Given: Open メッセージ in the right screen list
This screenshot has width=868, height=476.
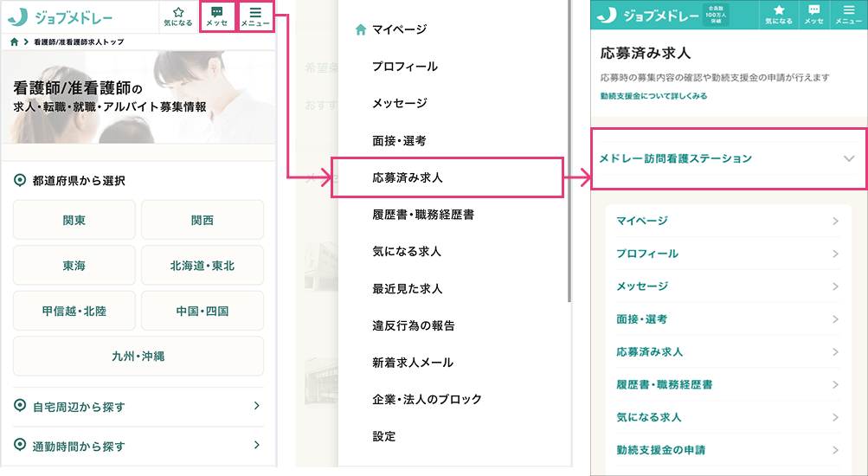Looking at the screenshot, I should point(729,286).
